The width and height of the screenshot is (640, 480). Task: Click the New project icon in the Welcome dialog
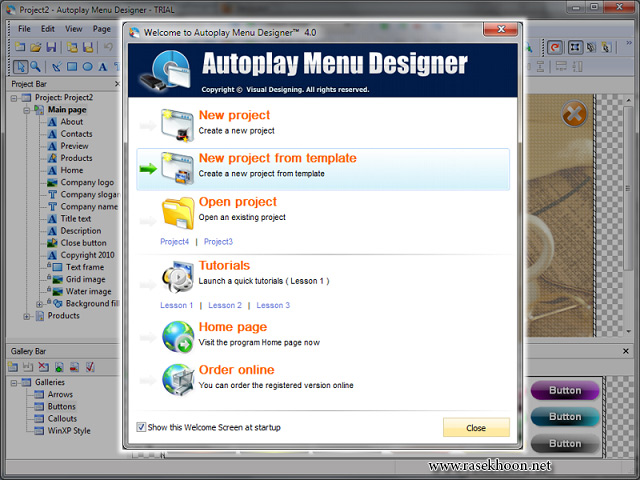[177, 125]
